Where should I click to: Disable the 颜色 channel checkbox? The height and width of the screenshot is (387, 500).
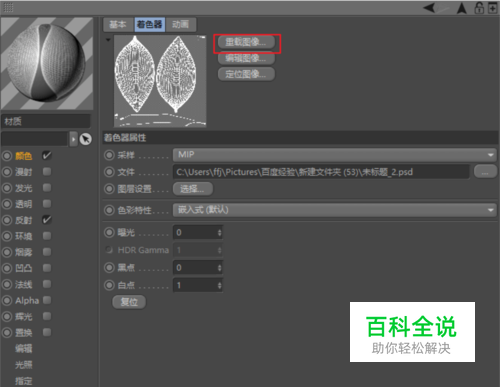(47, 155)
